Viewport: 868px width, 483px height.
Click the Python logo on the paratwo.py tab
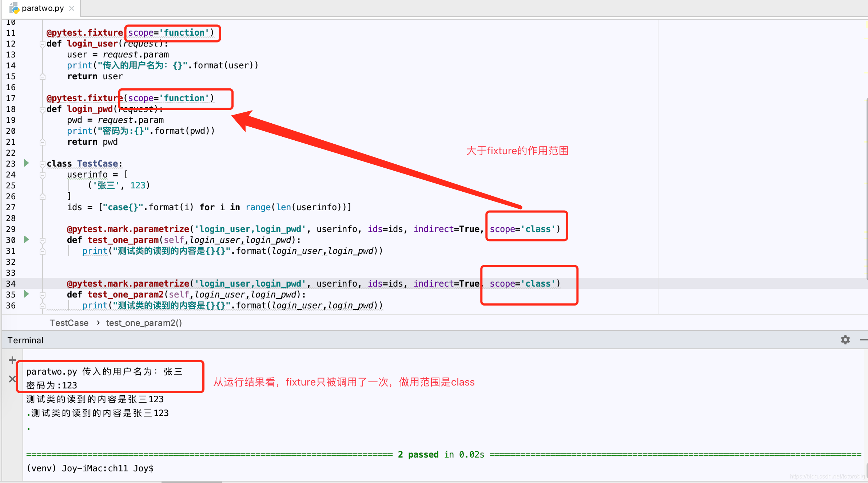click(x=14, y=8)
